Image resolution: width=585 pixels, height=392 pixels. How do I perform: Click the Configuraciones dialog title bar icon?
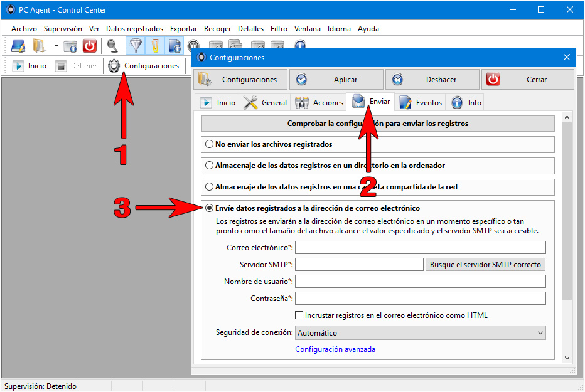pyautogui.click(x=201, y=57)
